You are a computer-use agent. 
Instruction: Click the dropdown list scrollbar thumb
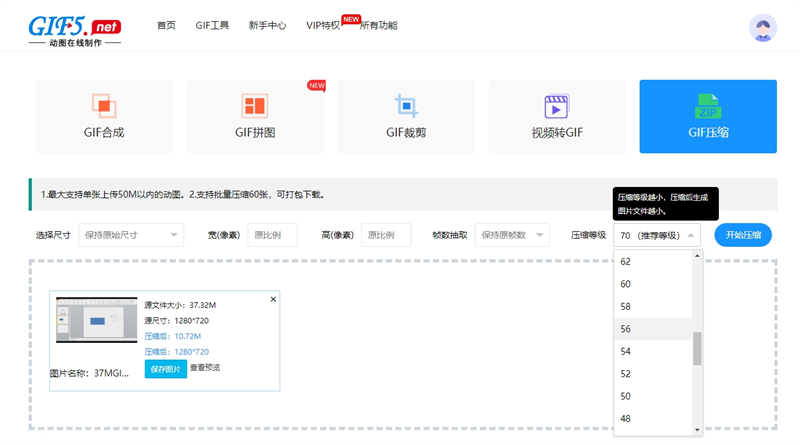point(697,349)
